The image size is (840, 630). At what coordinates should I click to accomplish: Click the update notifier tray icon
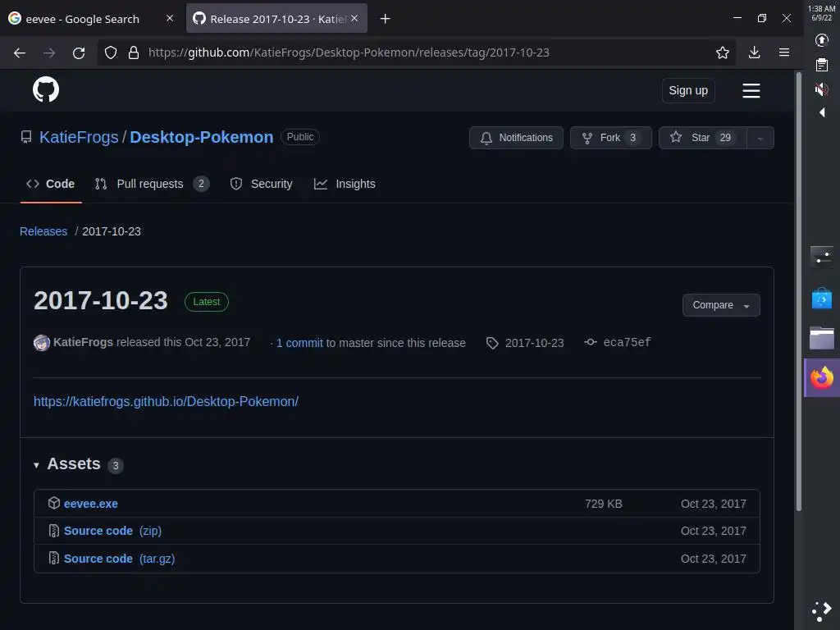coord(822,40)
